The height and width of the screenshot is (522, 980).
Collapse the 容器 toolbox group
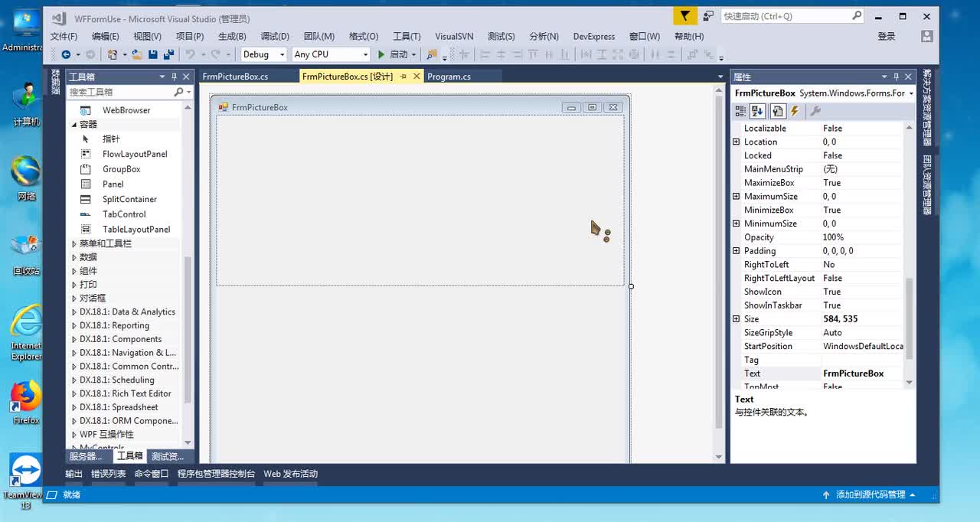(74, 125)
